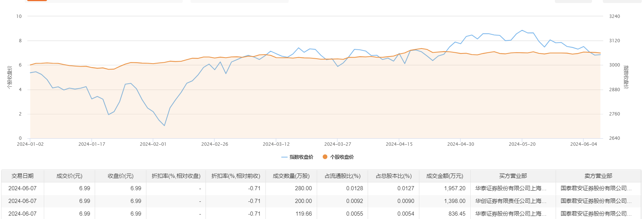Select the 占总股本比(%) column header
This screenshot has width=644, height=219.
394,176
